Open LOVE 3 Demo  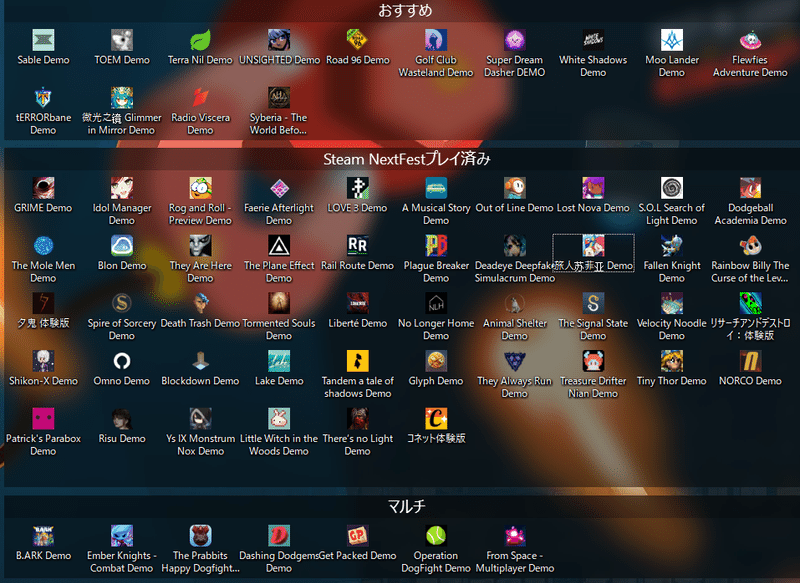357,190
